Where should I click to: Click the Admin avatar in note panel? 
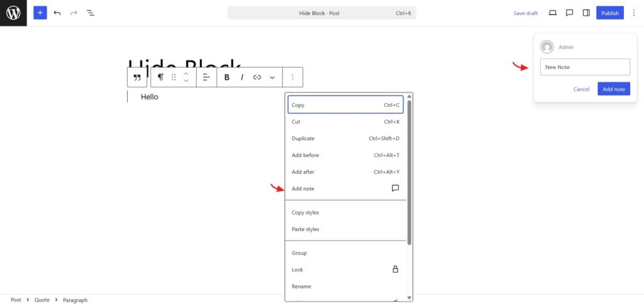pyautogui.click(x=547, y=47)
